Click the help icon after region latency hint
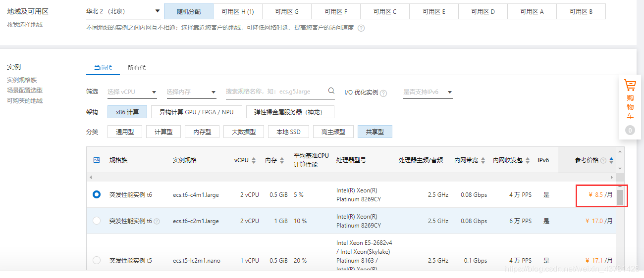Viewport: 644px width, 278px height. pyautogui.click(x=361, y=28)
